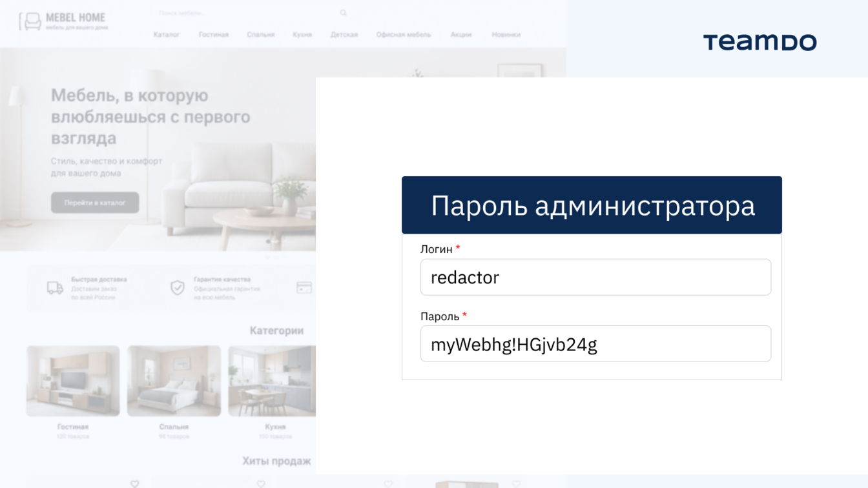Click the teamdo logo
868x488 pixels.
click(760, 43)
